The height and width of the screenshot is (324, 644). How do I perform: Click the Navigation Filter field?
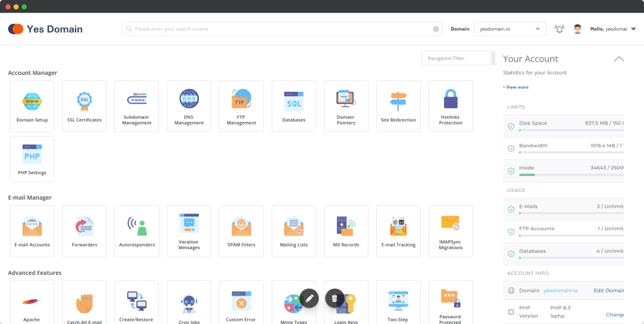[x=457, y=59]
